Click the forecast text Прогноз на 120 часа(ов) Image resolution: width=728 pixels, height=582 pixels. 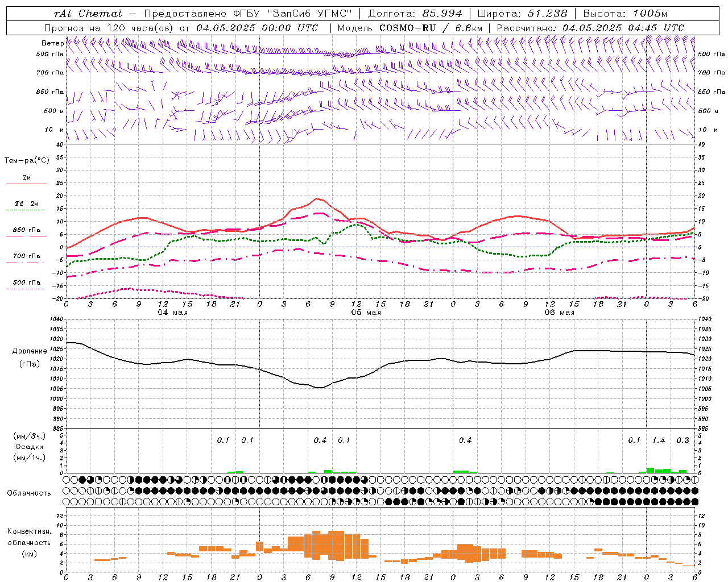tap(110, 28)
